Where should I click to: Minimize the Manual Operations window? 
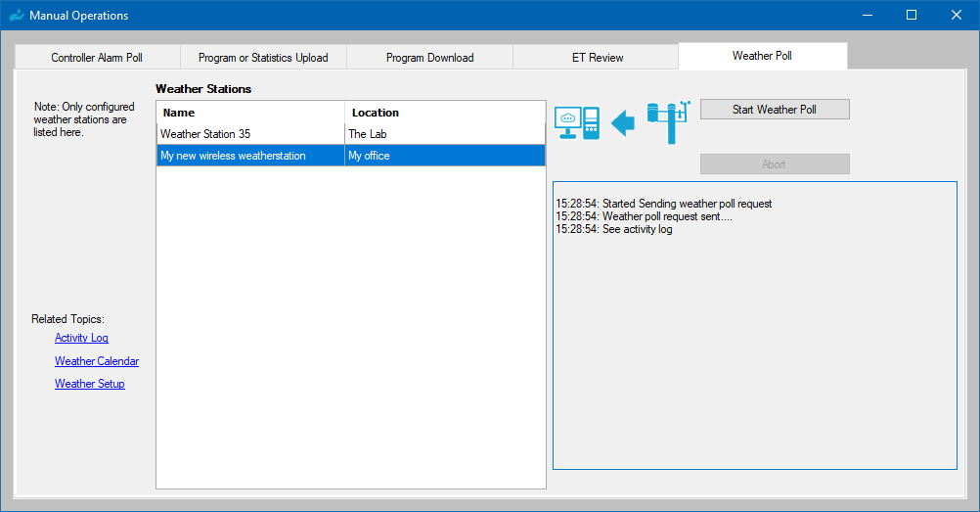pyautogui.click(x=868, y=15)
